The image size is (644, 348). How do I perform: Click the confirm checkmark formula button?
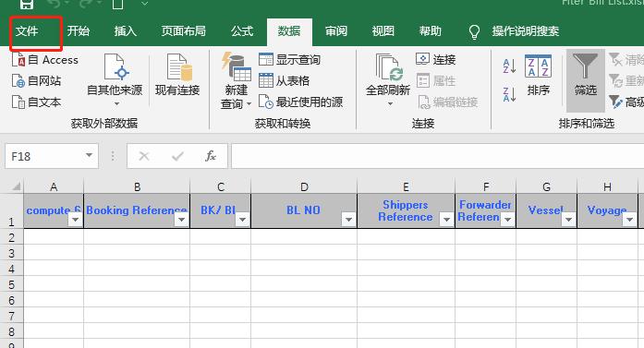click(177, 156)
